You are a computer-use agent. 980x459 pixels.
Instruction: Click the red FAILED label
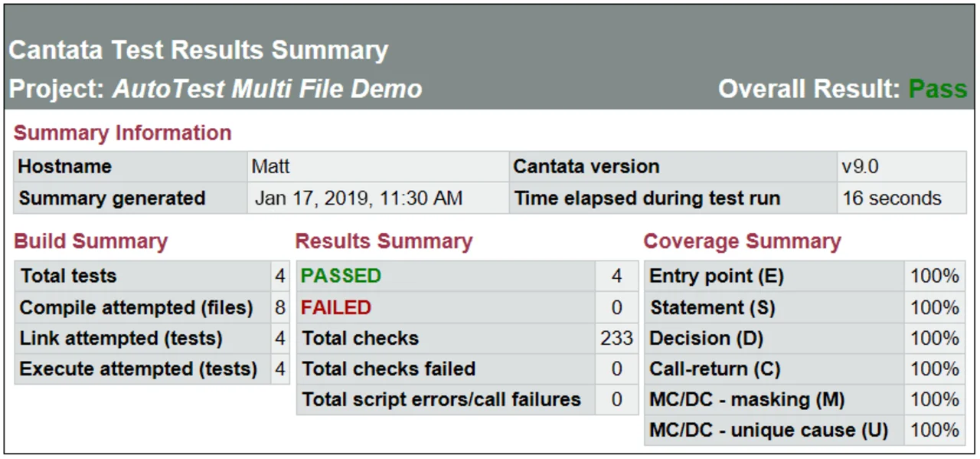pos(336,307)
